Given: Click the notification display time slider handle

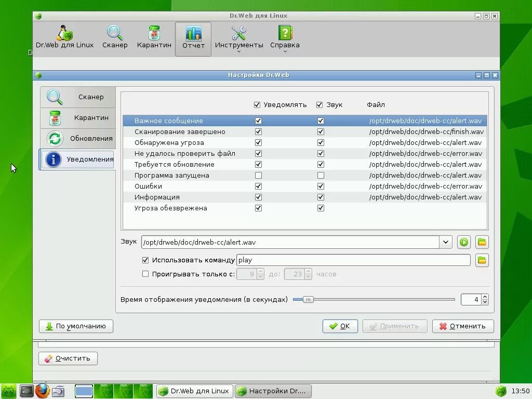Looking at the screenshot, I should 308,300.
